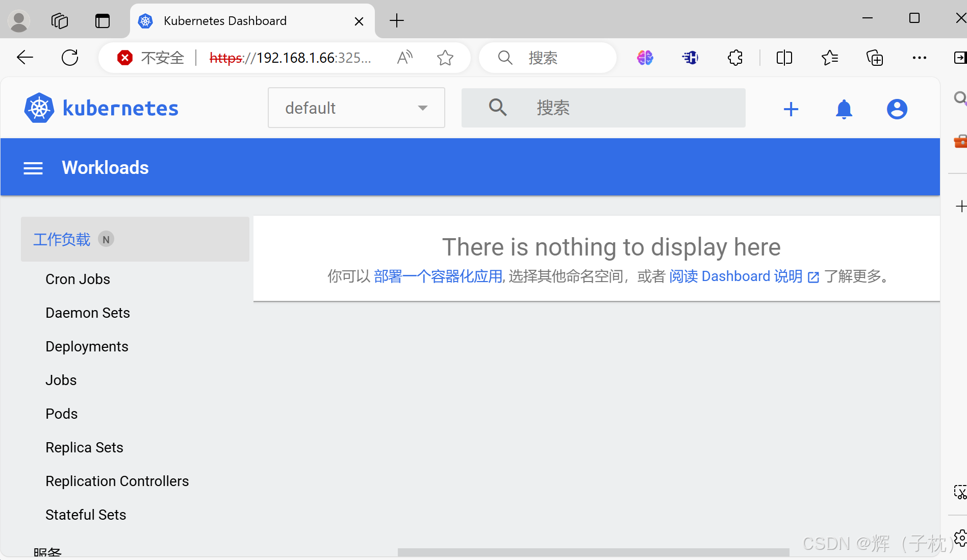Toggle the hamburger navigation menu

coord(33,168)
